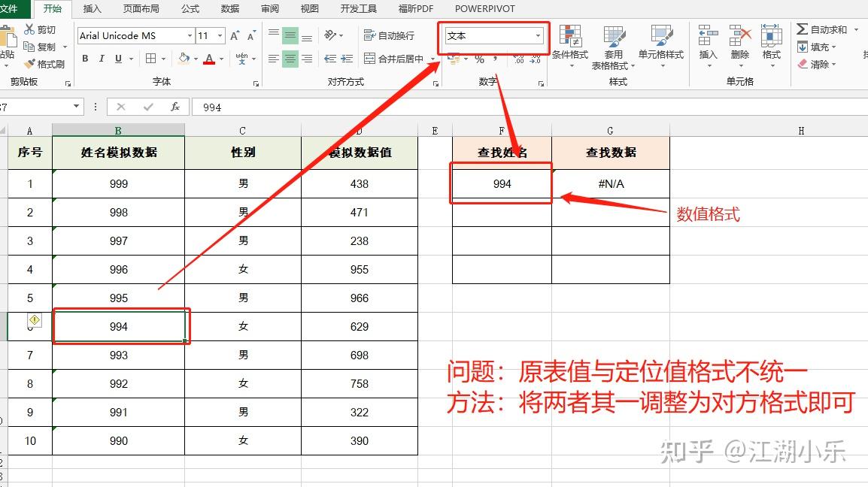Viewport: 868px width, 487px height.
Task: Click Wrap Text (自动换行)
Action: coord(389,35)
